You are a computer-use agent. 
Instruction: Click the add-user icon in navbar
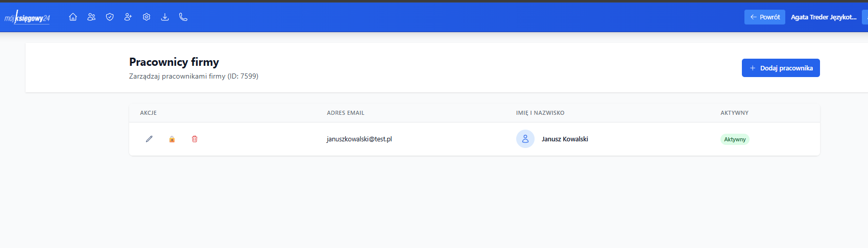point(128,17)
